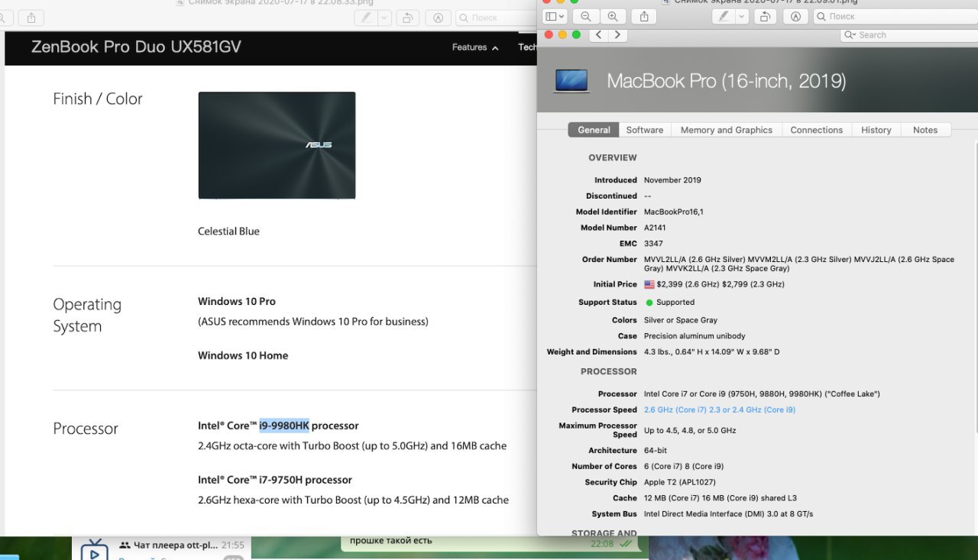978x560 pixels.
Task: Click the EMC value 3347
Action: [653, 244]
